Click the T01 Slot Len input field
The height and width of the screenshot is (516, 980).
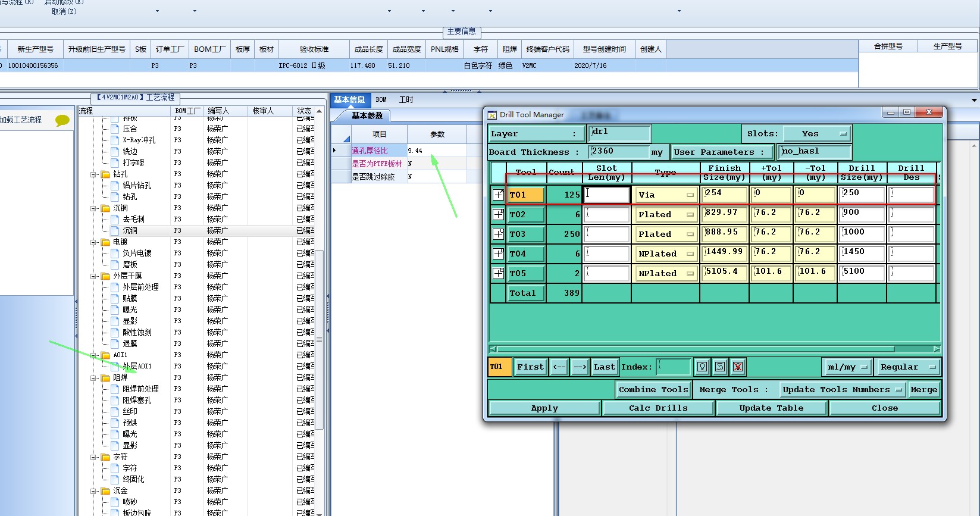pyautogui.click(x=606, y=195)
